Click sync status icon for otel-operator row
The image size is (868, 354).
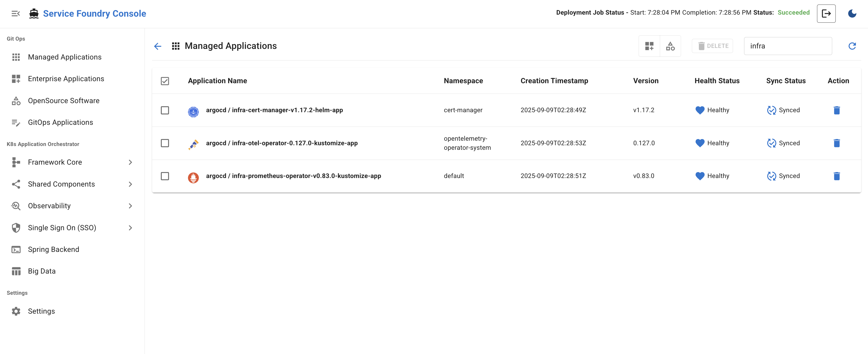click(771, 143)
